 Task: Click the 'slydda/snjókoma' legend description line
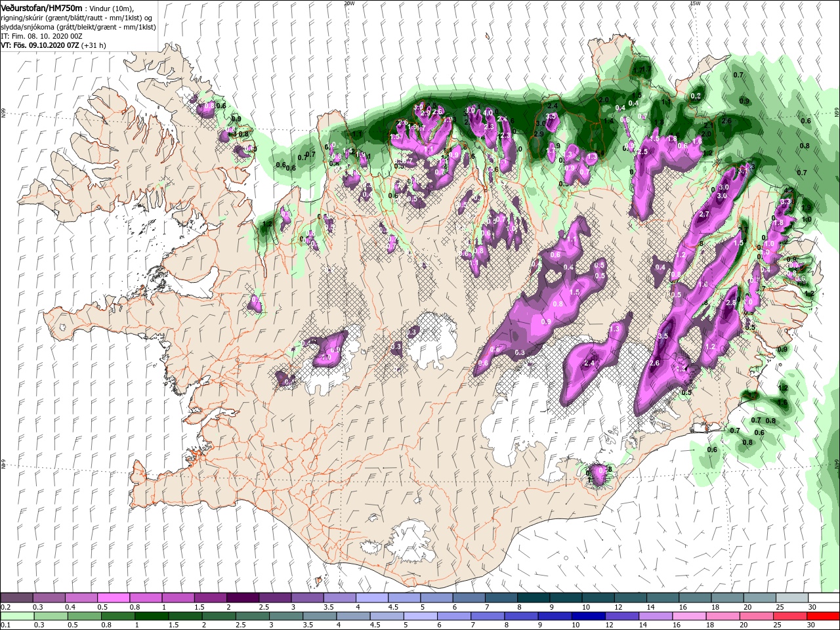(x=78, y=27)
